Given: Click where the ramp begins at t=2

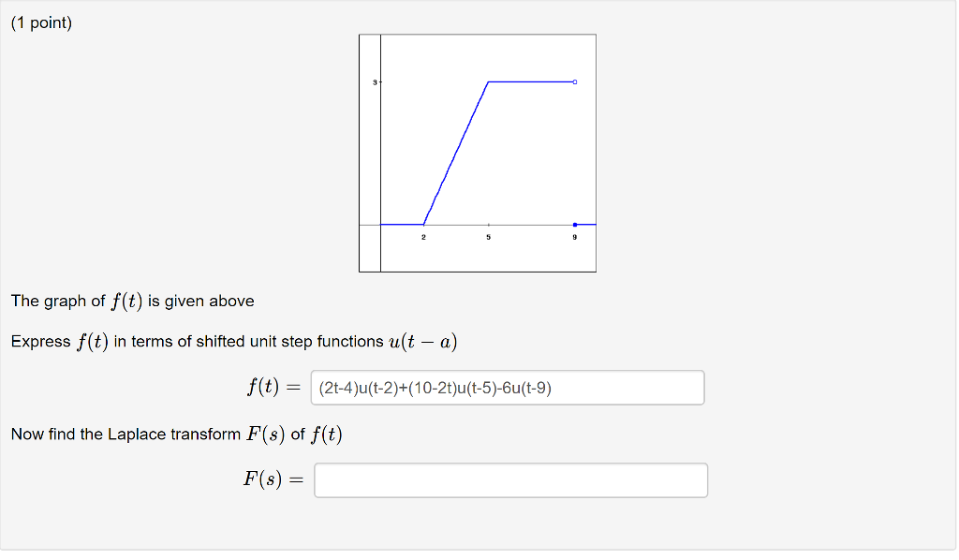Looking at the screenshot, I should [x=423, y=223].
